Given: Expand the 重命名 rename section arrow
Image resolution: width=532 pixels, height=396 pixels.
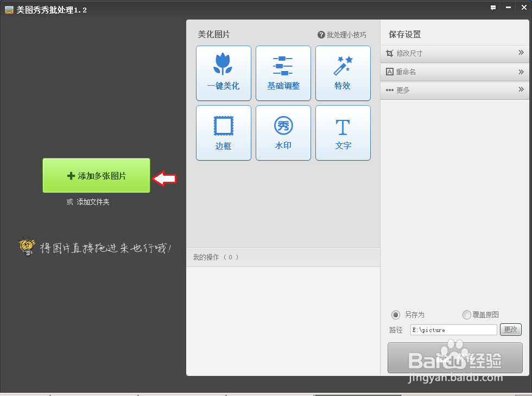Looking at the screenshot, I should pyautogui.click(x=521, y=72).
